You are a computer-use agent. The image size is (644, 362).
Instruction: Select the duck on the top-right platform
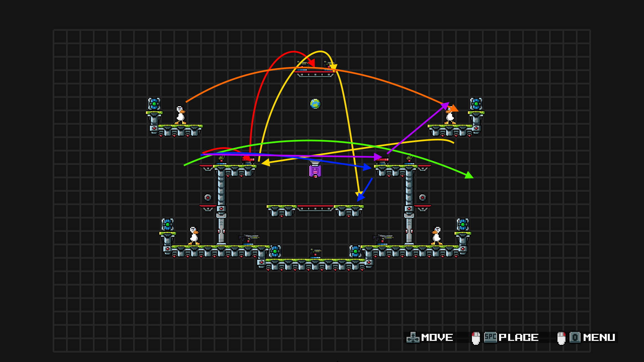449,116
